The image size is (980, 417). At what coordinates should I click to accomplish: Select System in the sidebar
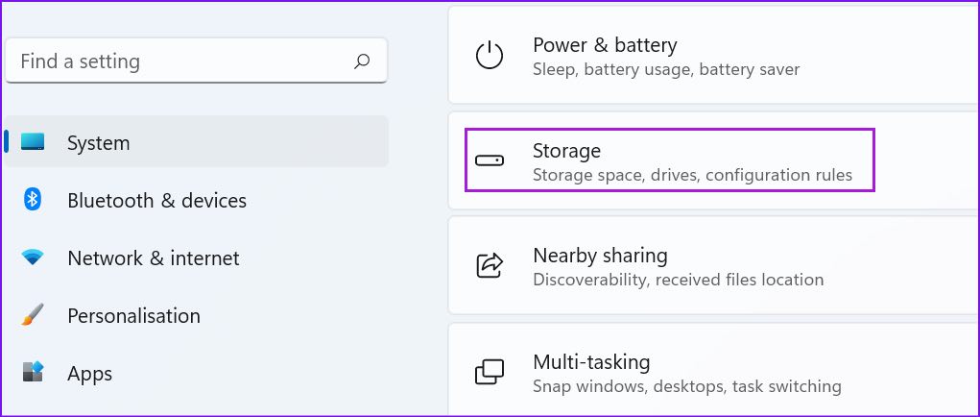(196, 142)
